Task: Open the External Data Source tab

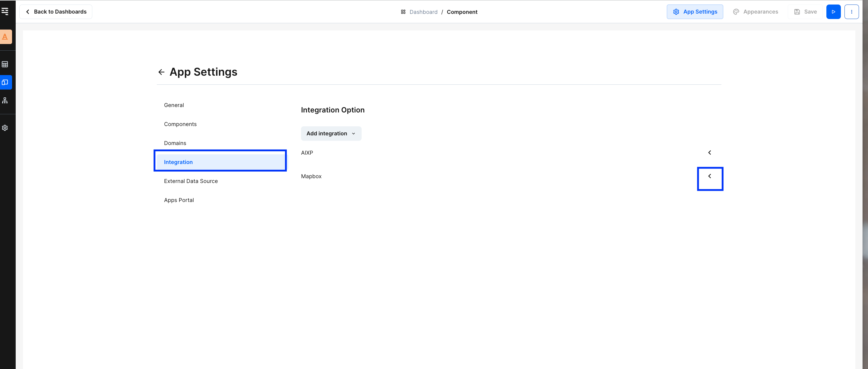Action: 191,181
